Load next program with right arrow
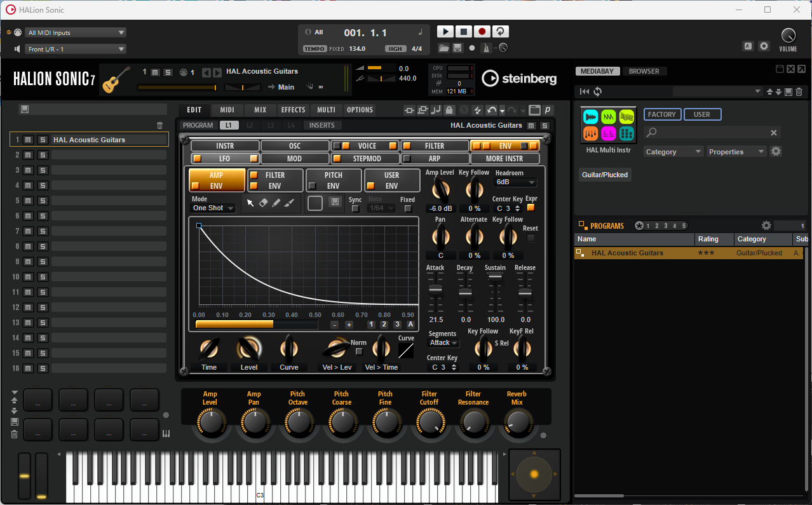 pyautogui.click(x=217, y=72)
